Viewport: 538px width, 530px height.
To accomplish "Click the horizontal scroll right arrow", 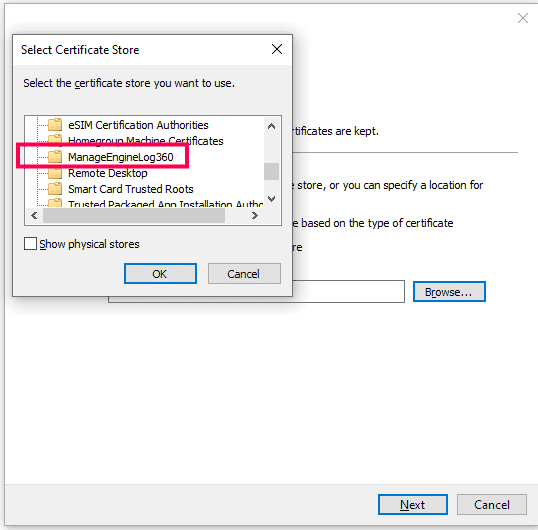I will [254, 215].
